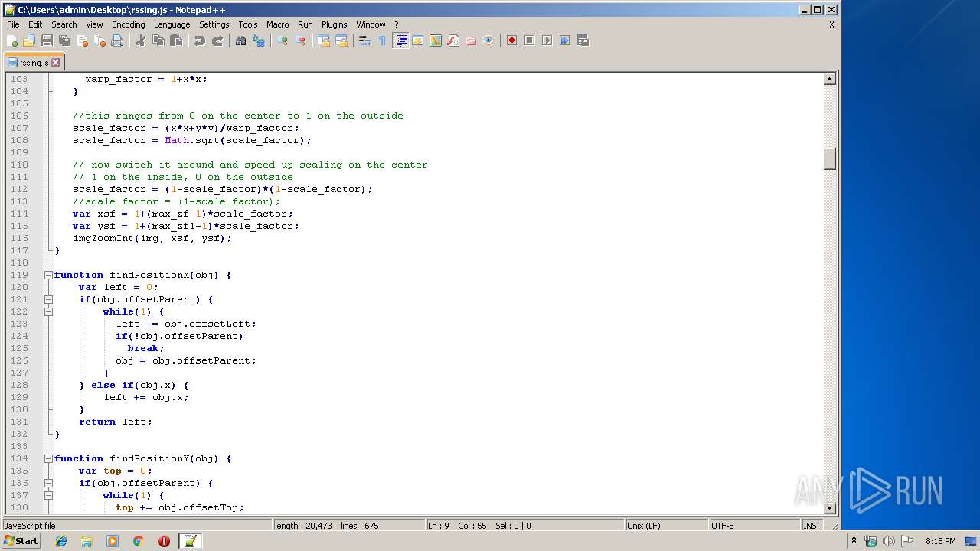Open Find with the binoculars icon
Screen dimensions: 980x551
pyautogui.click(x=241, y=41)
